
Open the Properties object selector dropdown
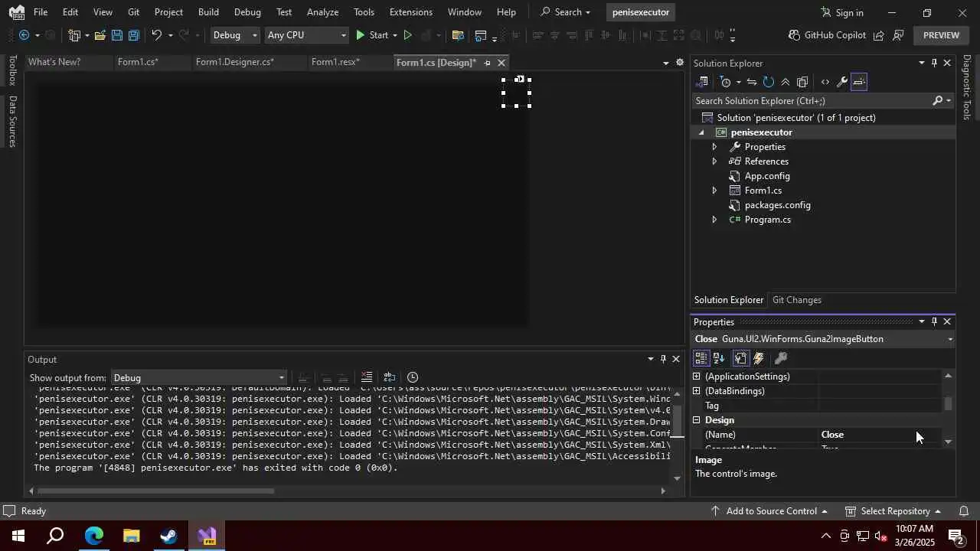point(950,339)
